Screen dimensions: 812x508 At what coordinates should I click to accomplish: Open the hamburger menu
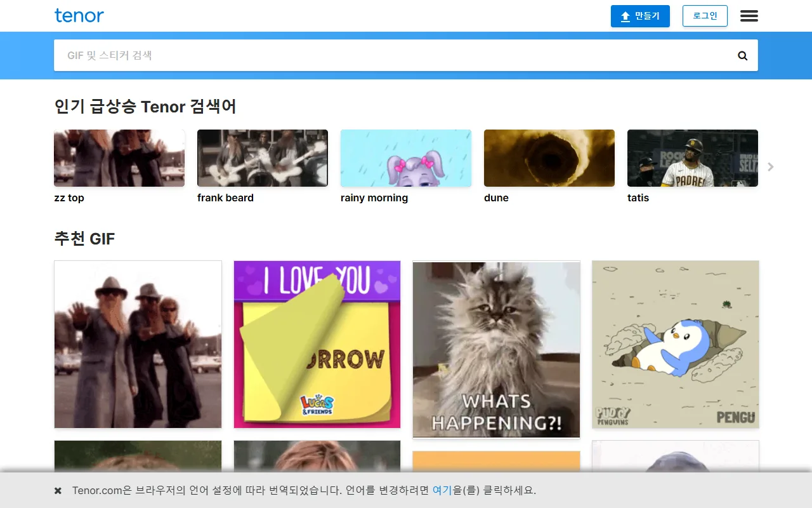[x=749, y=16]
